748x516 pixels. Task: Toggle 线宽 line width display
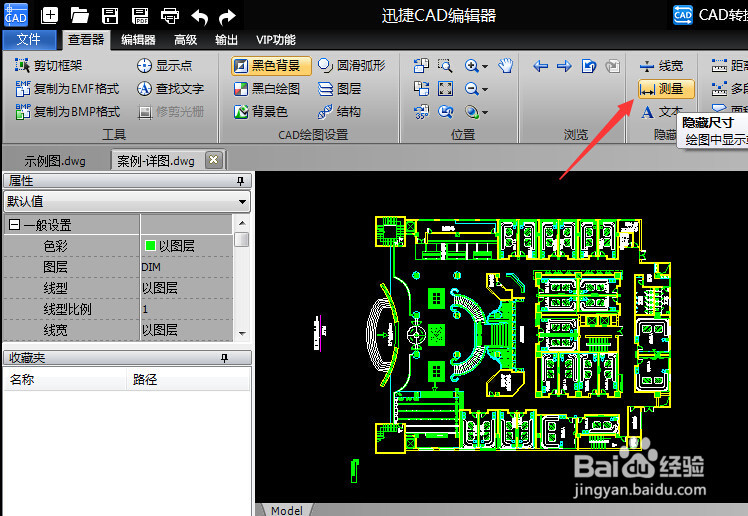click(662, 66)
